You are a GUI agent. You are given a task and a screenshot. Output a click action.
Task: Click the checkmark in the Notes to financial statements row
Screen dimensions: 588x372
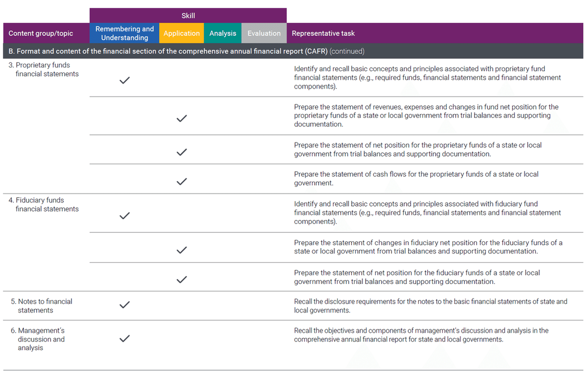pos(124,305)
